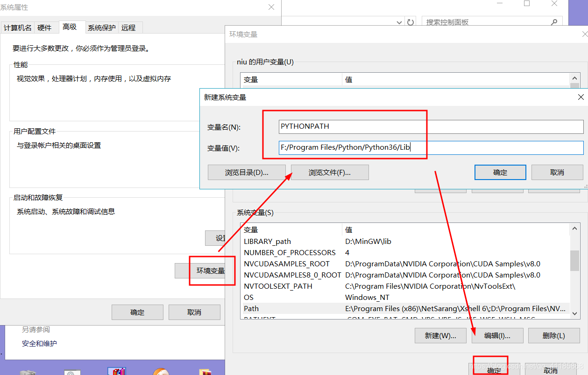
Task: Click 新建(W) to create a system variable
Action: coord(439,335)
